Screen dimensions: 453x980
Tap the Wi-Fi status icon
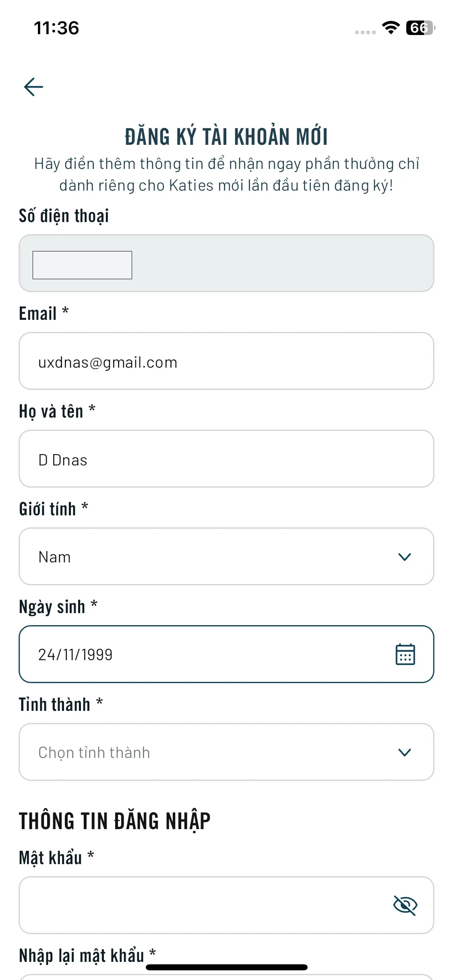click(391, 28)
